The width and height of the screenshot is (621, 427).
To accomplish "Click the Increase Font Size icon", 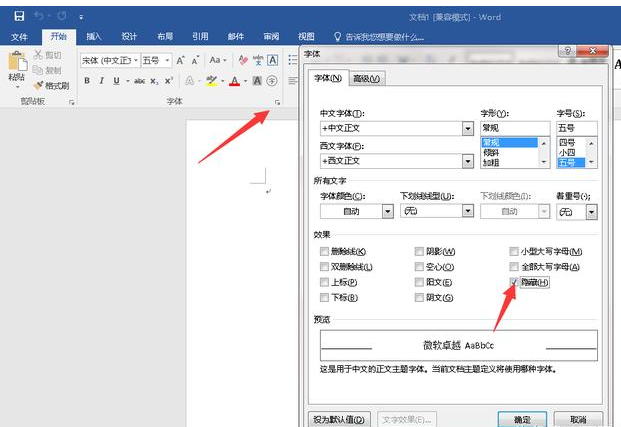I will (180, 60).
